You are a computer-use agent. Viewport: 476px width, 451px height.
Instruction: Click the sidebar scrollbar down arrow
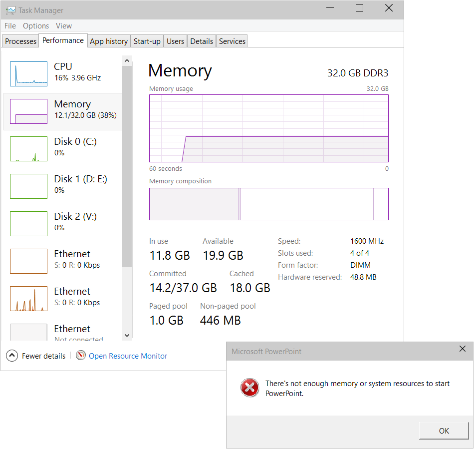click(x=127, y=335)
